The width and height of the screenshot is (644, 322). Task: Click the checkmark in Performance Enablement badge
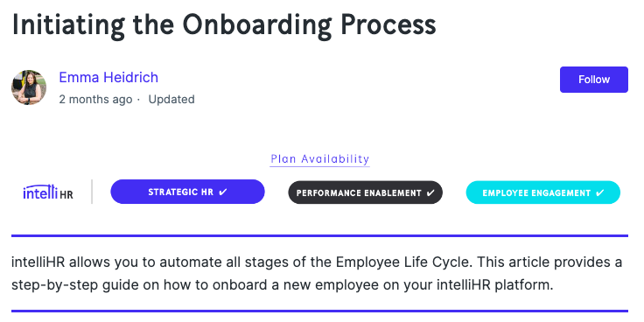point(430,192)
